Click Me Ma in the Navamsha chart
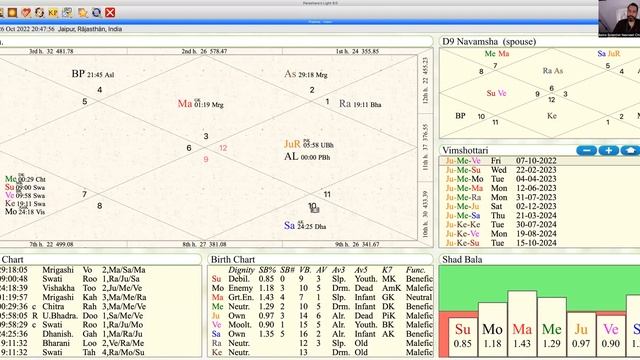The height and width of the screenshot is (360, 640). (496, 53)
